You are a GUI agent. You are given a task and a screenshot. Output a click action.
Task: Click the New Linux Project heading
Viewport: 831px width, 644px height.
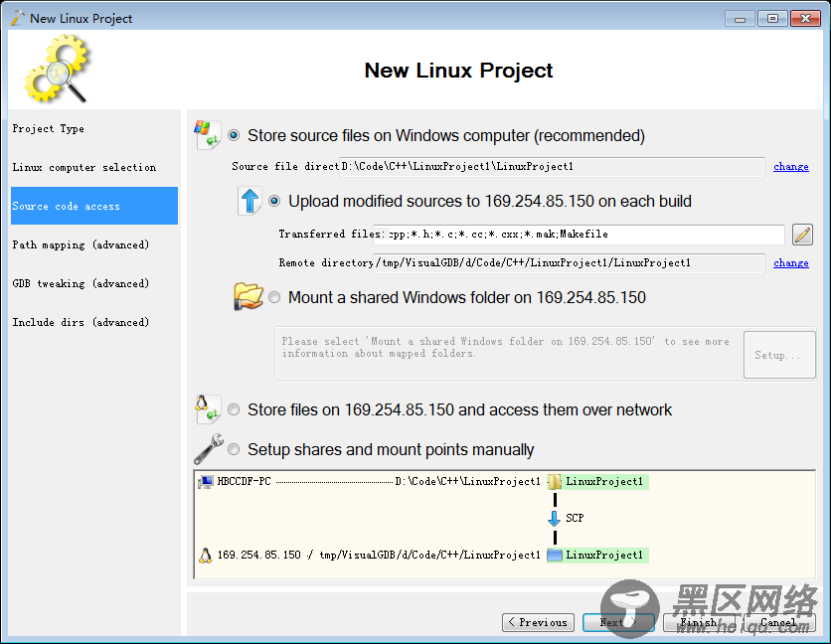[458, 71]
